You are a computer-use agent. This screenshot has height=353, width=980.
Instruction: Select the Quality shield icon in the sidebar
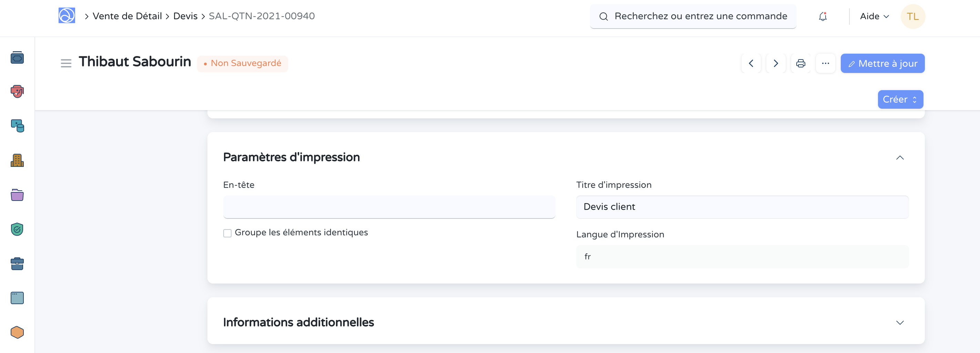click(17, 229)
